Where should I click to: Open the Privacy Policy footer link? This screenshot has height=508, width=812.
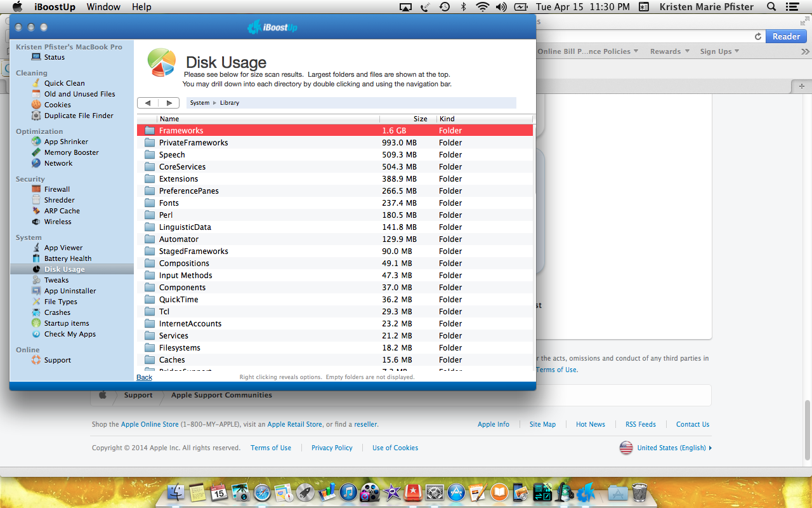point(332,448)
